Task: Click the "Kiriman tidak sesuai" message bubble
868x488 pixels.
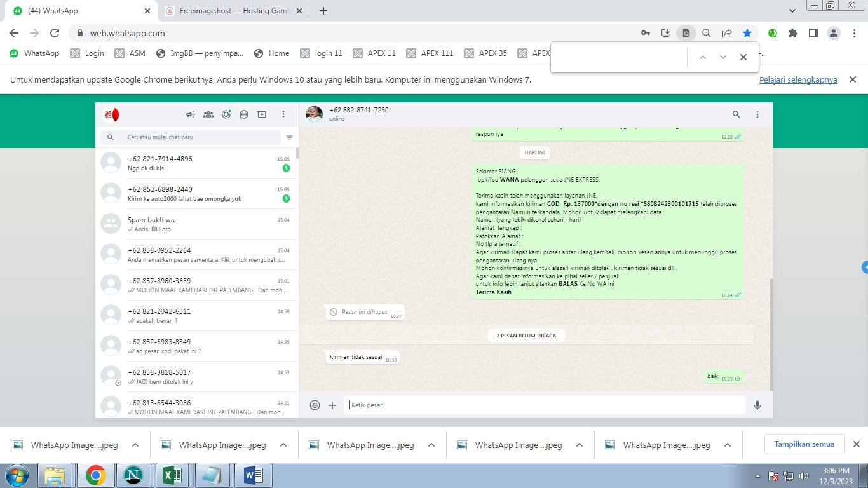Action: 363,358
